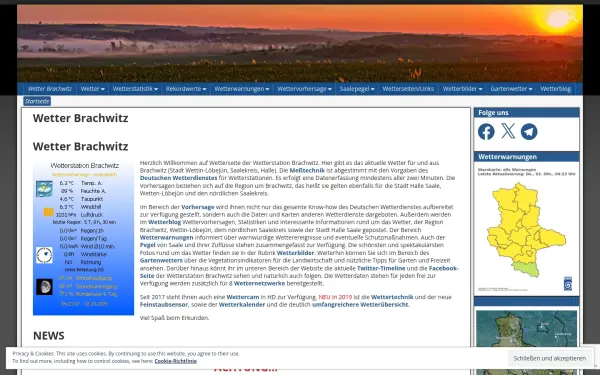Follow the Meßtechnik link in the intro
600x375 pixels.
click(x=307, y=170)
